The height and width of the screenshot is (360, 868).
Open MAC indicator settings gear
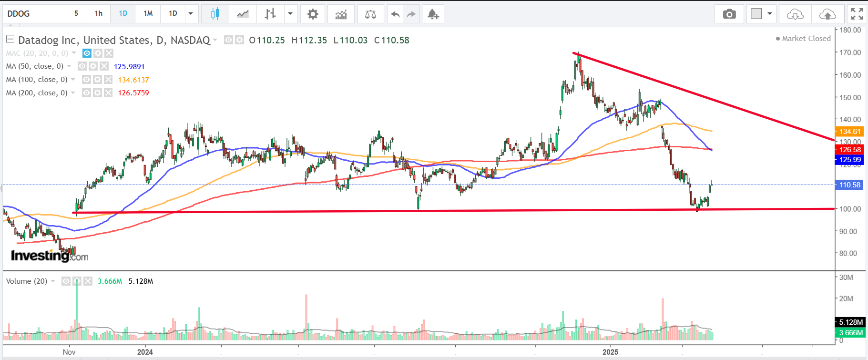tap(98, 53)
